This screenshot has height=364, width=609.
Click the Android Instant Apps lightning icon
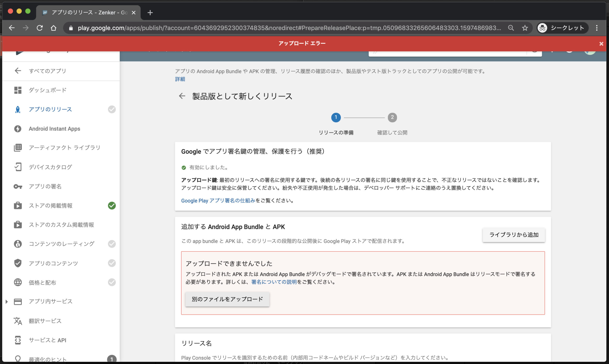tap(18, 129)
